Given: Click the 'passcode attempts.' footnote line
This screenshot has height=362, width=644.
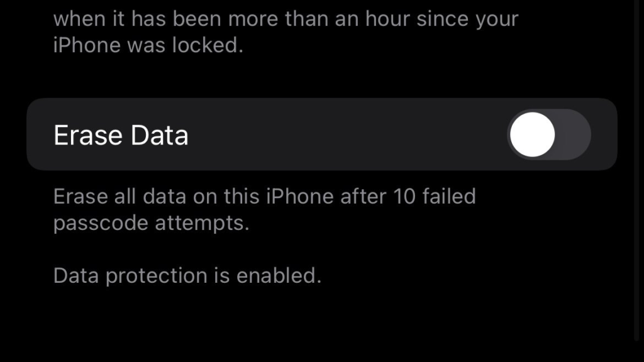Looking at the screenshot, I should click(151, 223).
